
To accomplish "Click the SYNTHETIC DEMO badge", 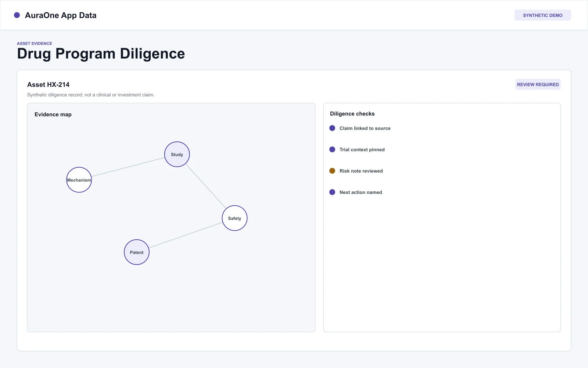I will [x=542, y=15].
